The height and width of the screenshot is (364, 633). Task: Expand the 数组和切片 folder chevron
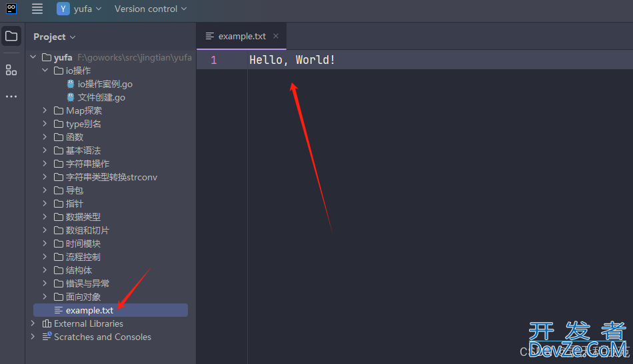(45, 230)
